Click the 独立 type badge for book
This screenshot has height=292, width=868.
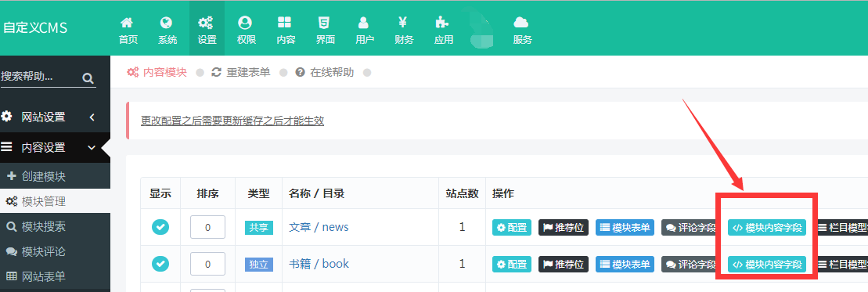(x=259, y=265)
